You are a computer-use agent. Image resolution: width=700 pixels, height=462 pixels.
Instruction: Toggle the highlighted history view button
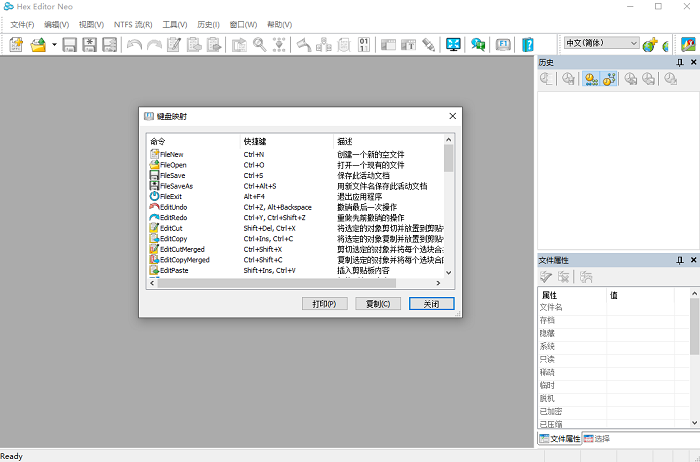tap(590, 79)
